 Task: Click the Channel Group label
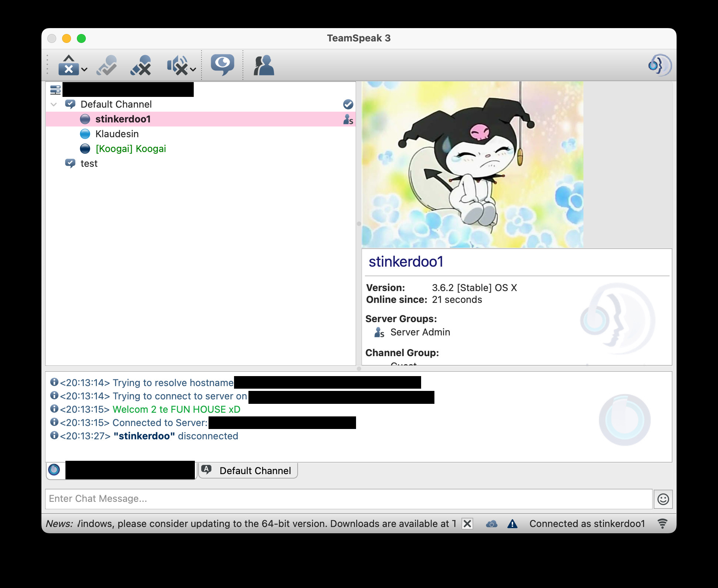coord(402,353)
